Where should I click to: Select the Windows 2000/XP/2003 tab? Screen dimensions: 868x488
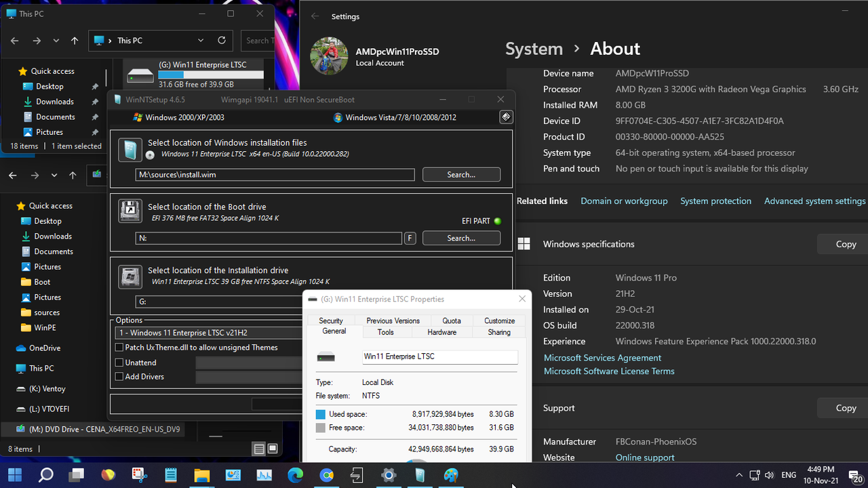[178, 117]
